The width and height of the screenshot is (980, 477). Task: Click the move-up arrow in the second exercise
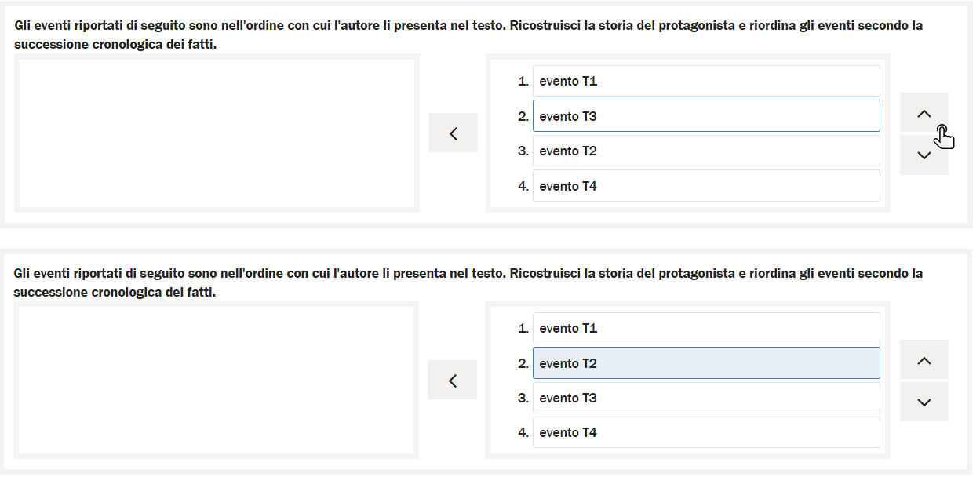tap(924, 361)
